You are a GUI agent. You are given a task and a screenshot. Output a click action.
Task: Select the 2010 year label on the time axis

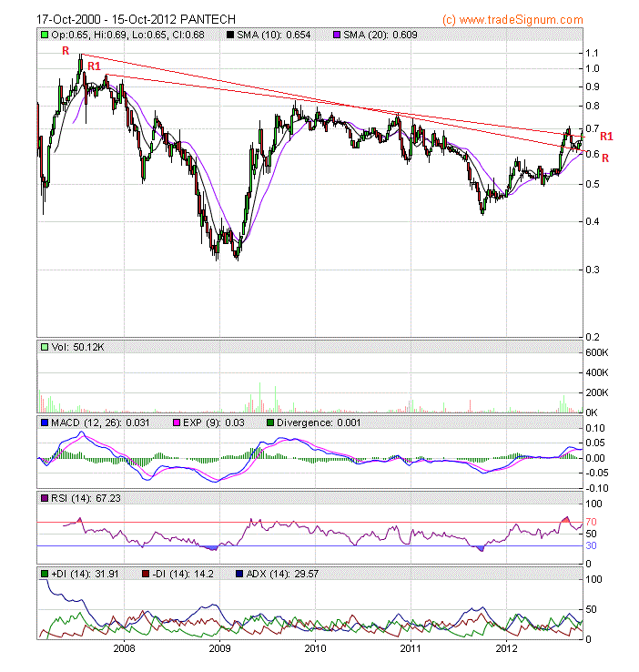click(x=315, y=648)
